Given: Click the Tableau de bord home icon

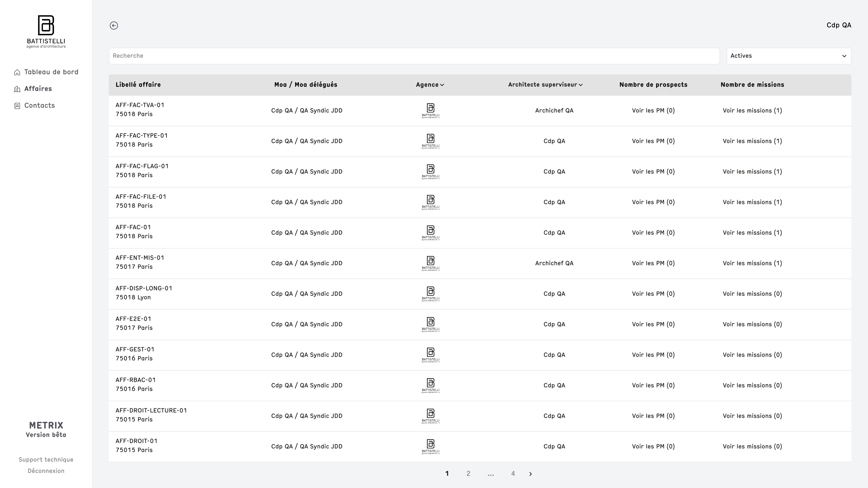Looking at the screenshot, I should click(x=17, y=72).
